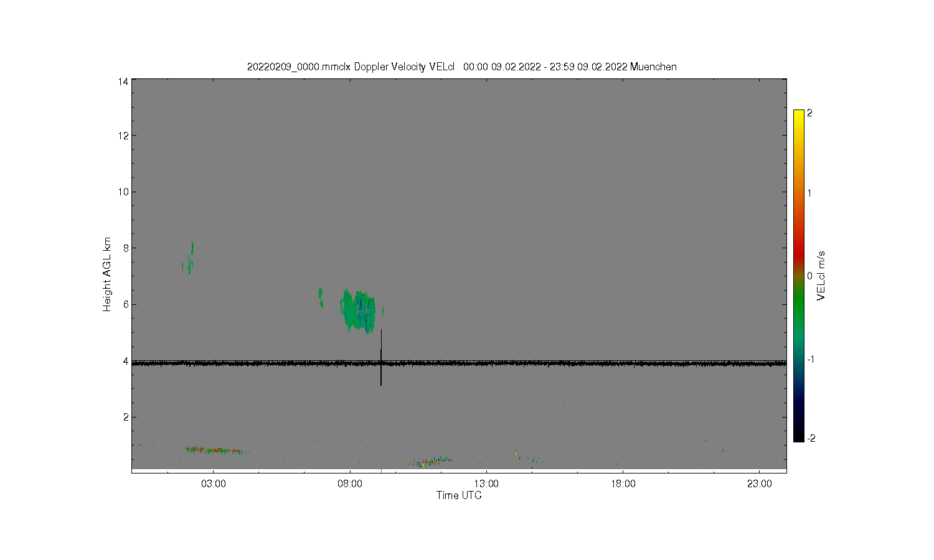This screenshot has width=934, height=560.
Task: Click the height axis label 6
Action: pos(126,304)
